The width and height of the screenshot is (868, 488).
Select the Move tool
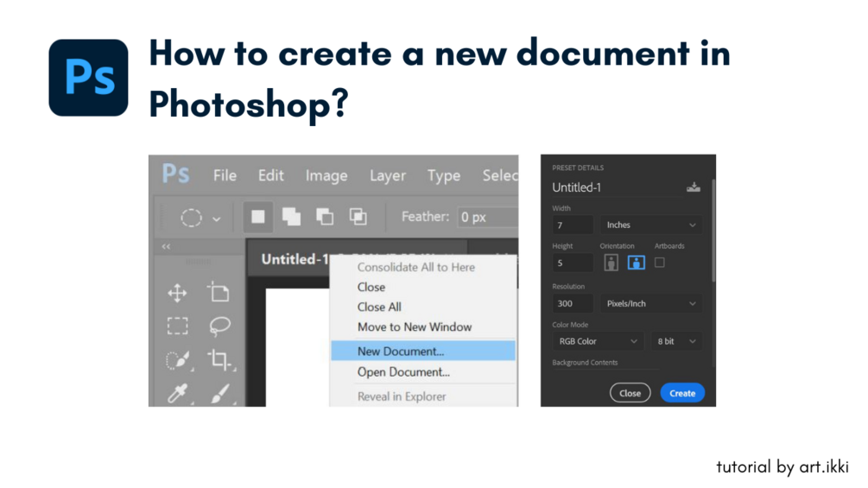click(177, 293)
